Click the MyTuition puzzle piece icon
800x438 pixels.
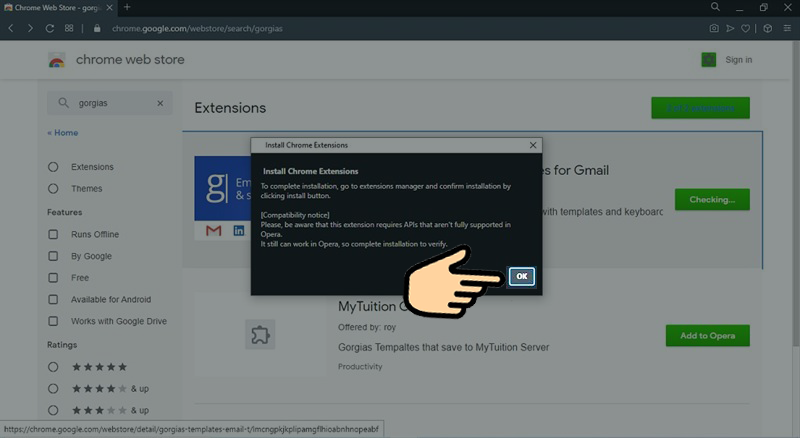click(260, 334)
